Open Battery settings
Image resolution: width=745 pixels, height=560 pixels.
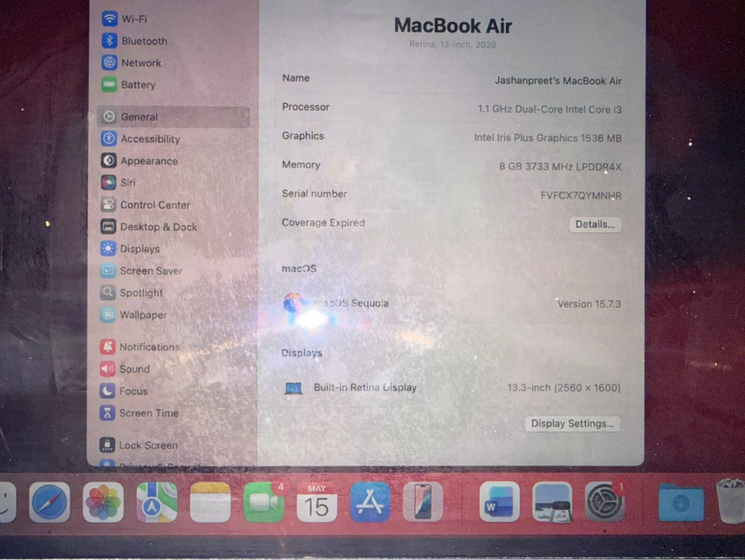point(128,84)
